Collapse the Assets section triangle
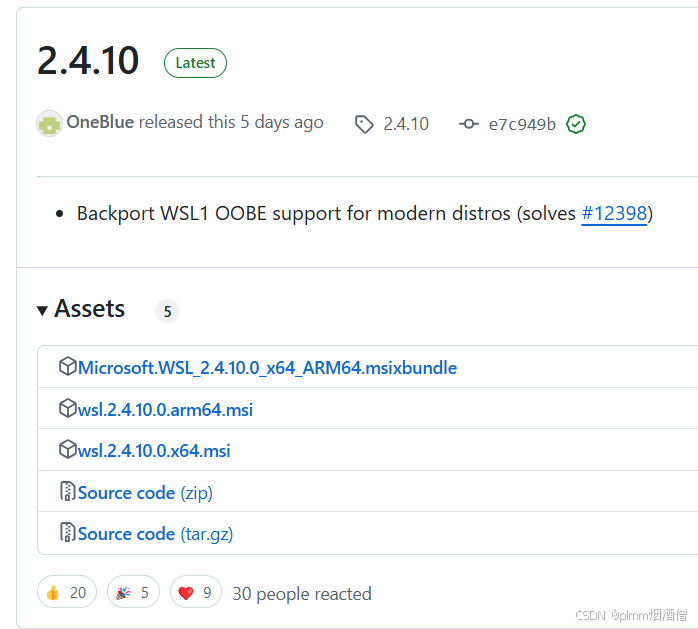This screenshot has width=698, height=629. tap(42, 310)
